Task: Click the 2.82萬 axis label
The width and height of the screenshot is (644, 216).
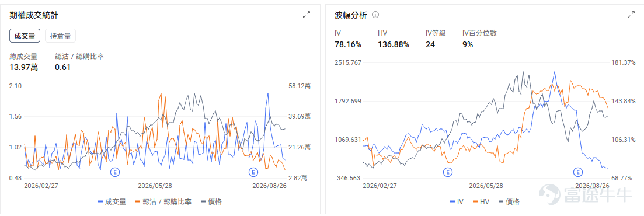Action: point(298,178)
